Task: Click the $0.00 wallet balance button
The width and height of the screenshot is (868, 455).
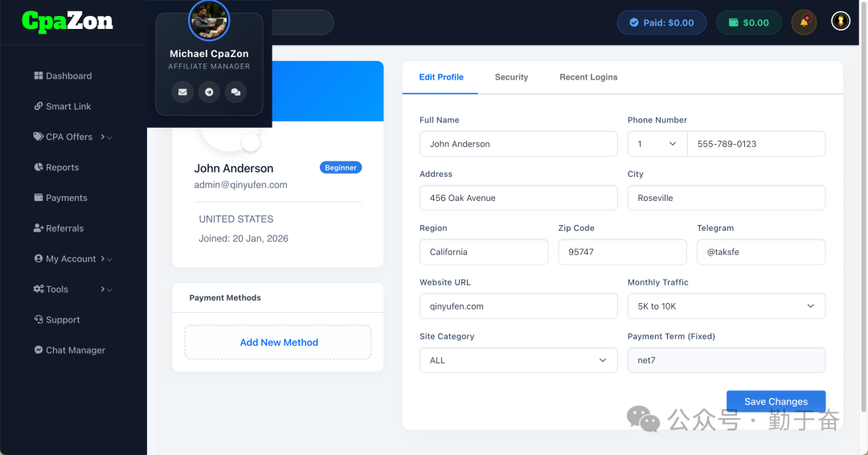Action: pos(748,23)
